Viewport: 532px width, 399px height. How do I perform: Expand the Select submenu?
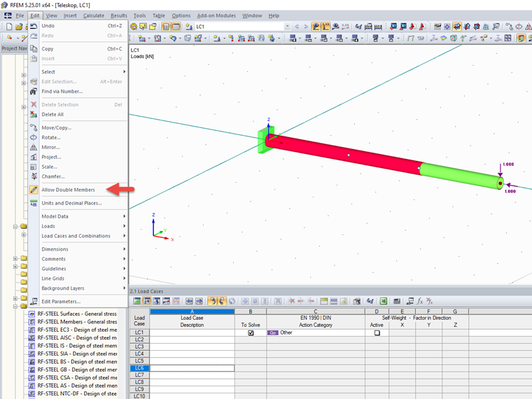pos(78,72)
